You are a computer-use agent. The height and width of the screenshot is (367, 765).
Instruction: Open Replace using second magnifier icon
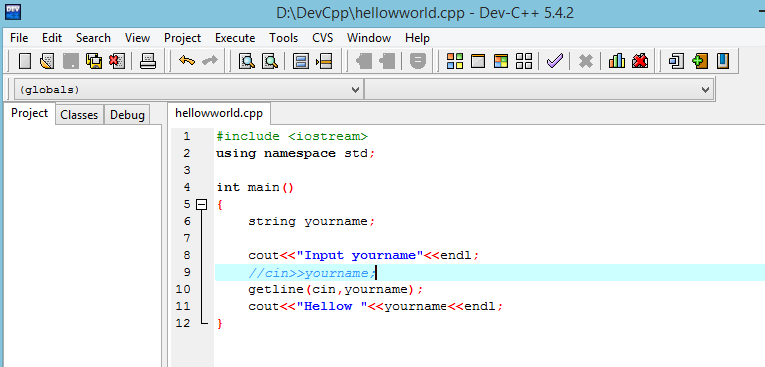270,61
